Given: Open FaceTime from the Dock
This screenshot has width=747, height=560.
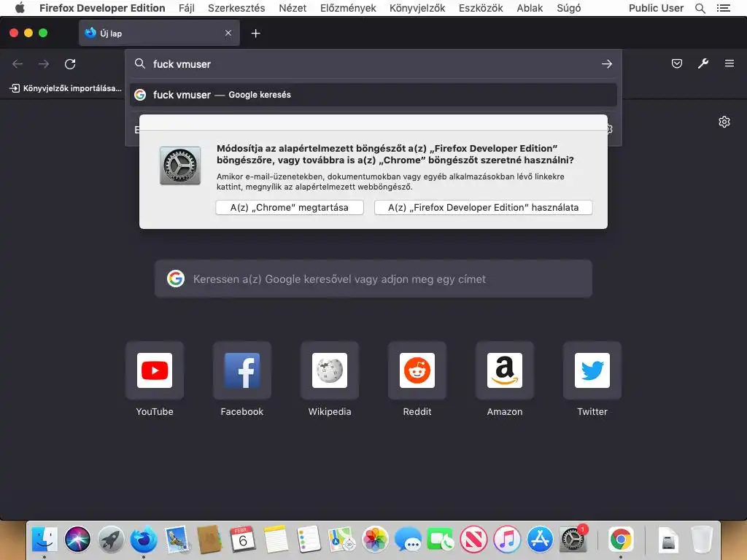Looking at the screenshot, I should (x=441, y=540).
